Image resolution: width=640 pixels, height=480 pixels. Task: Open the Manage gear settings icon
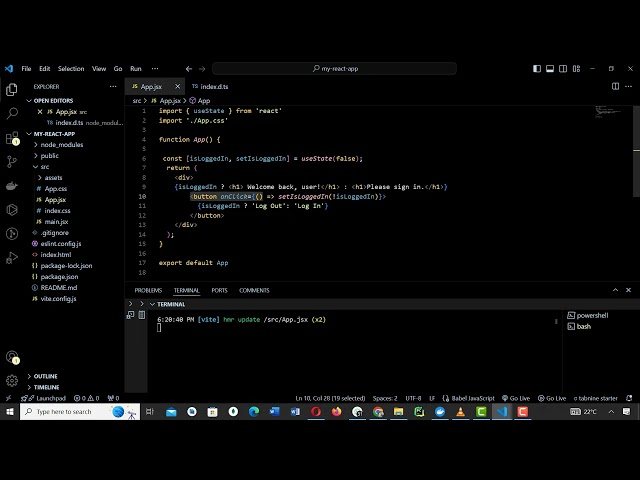12,380
